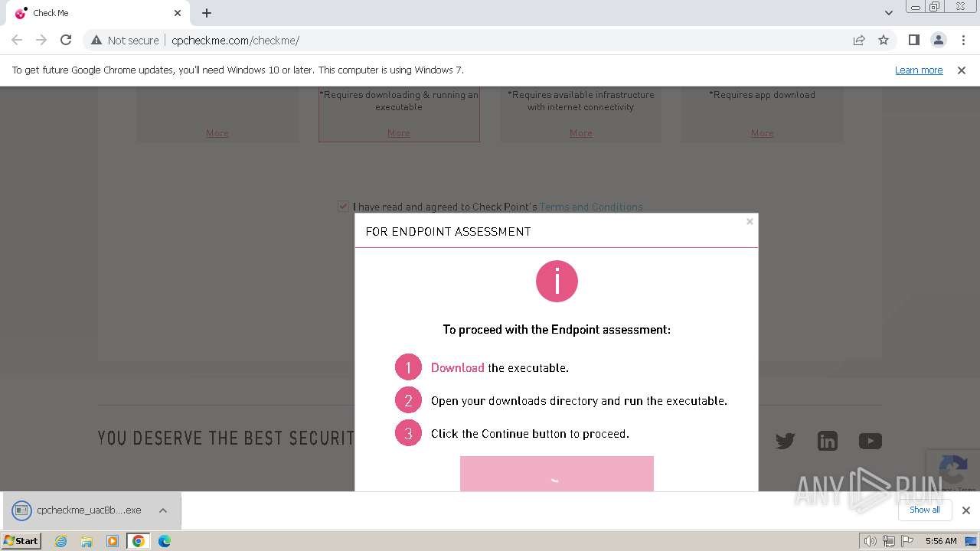The height and width of the screenshot is (551, 980).
Task: Launch Internet Explorer from taskbar
Action: (61, 541)
